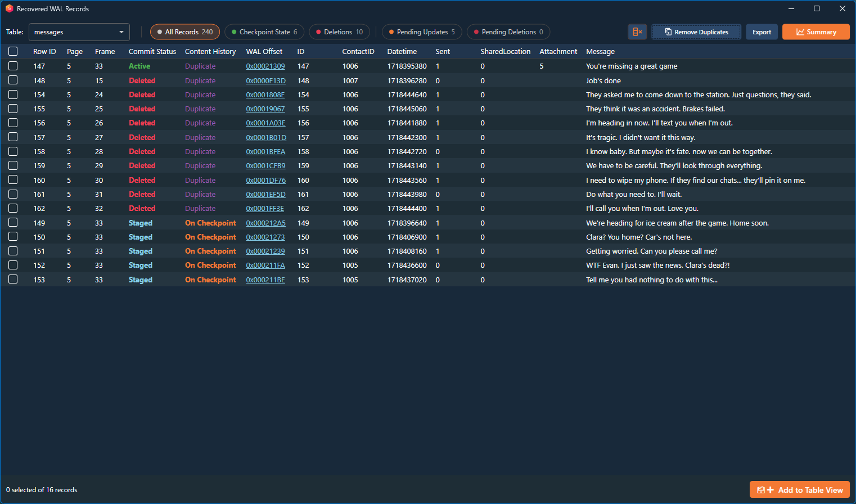The height and width of the screenshot is (504, 856).
Task: Check the box for row ID 162
Action: point(13,208)
